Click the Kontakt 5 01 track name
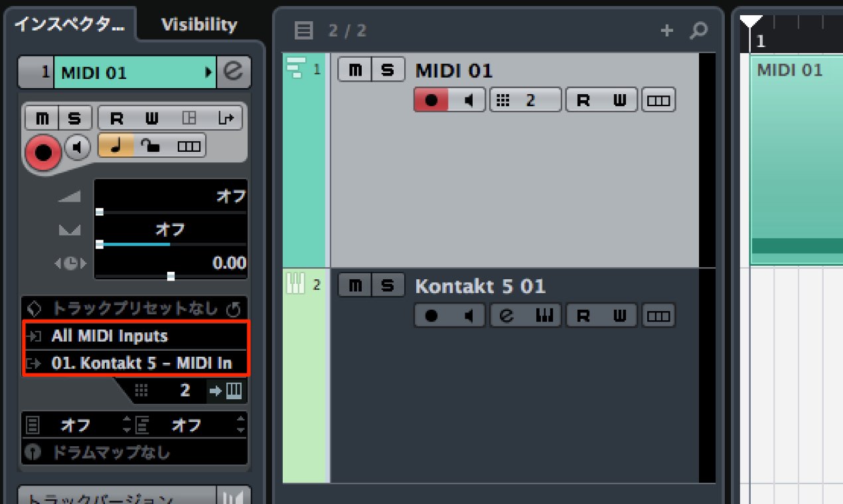The height and width of the screenshot is (504, 843). [480, 286]
